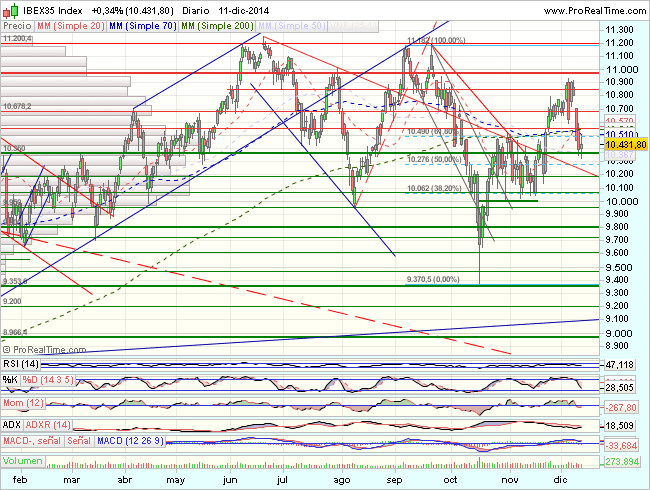Click the Diario timeframe label
This screenshot has height=490, width=650.
pyautogui.click(x=196, y=10)
